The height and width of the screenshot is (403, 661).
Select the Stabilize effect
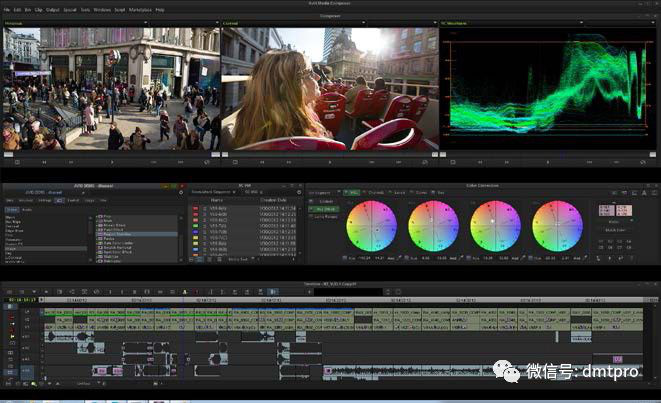(x=111, y=256)
